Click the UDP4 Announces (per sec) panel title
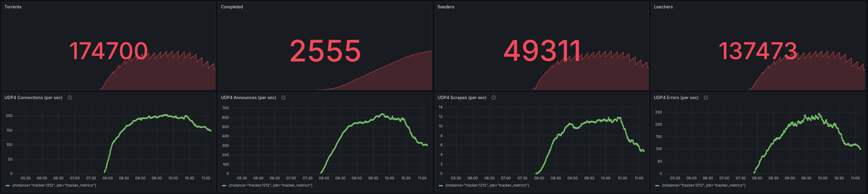 pyautogui.click(x=248, y=98)
